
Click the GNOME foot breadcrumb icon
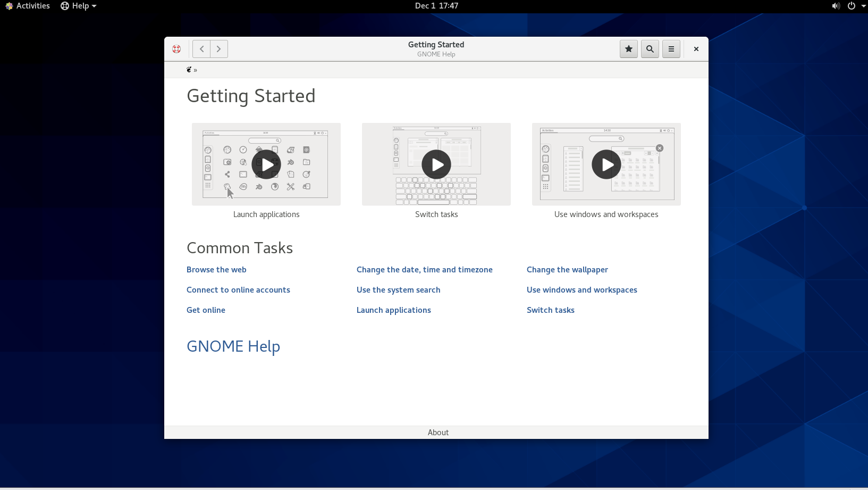[189, 70]
